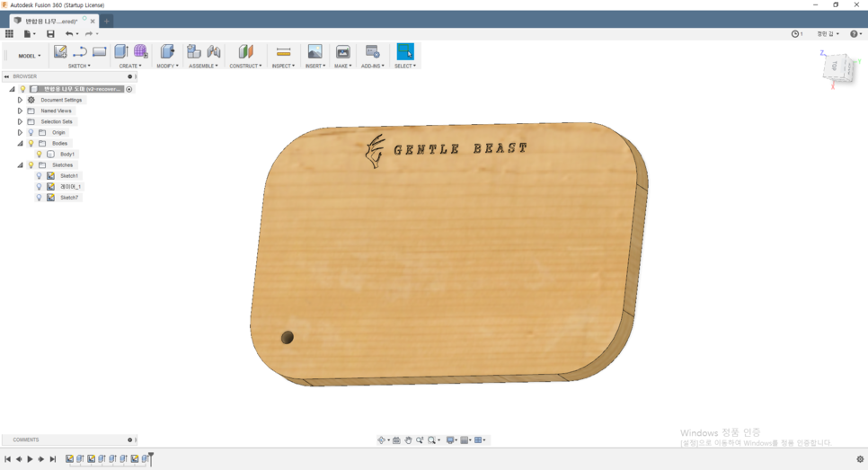Click the New Component assemble icon
Screen dimensions: 868x470
pyautogui.click(x=194, y=52)
